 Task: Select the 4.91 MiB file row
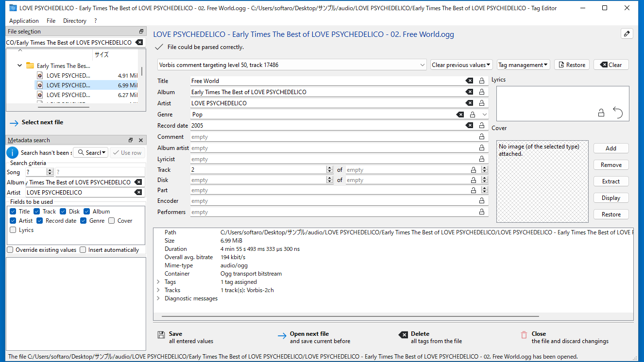pyautogui.click(x=87, y=75)
